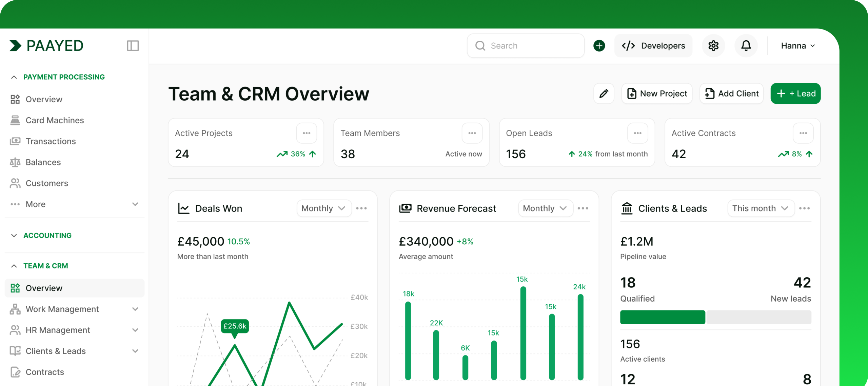Open Team Members card options menu

(x=472, y=133)
